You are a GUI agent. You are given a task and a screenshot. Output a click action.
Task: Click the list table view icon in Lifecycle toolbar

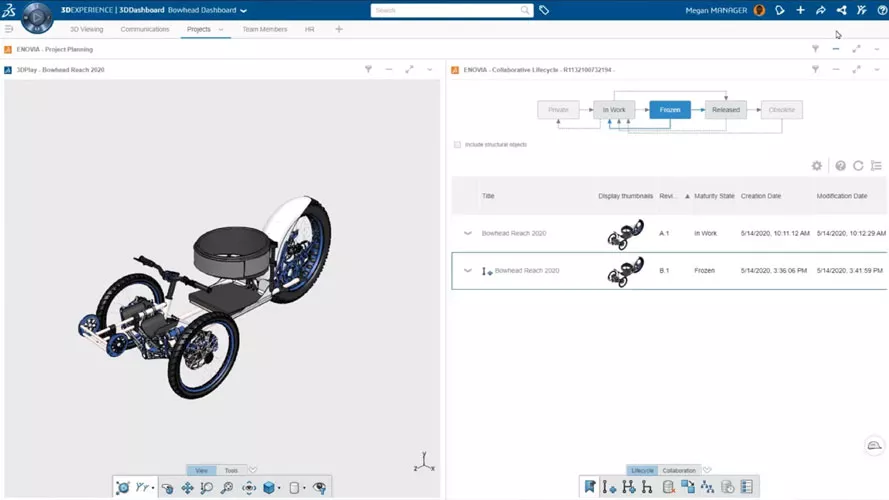[x=747, y=486]
